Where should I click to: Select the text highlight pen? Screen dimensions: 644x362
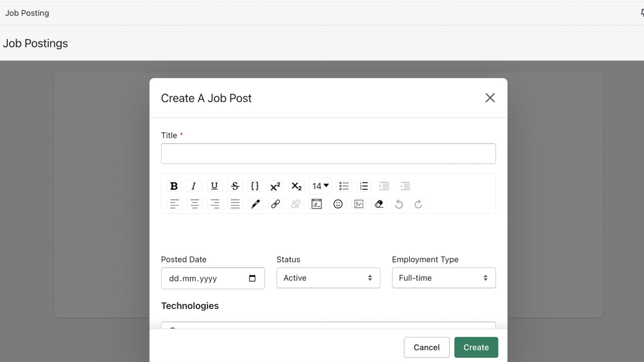coord(255,204)
